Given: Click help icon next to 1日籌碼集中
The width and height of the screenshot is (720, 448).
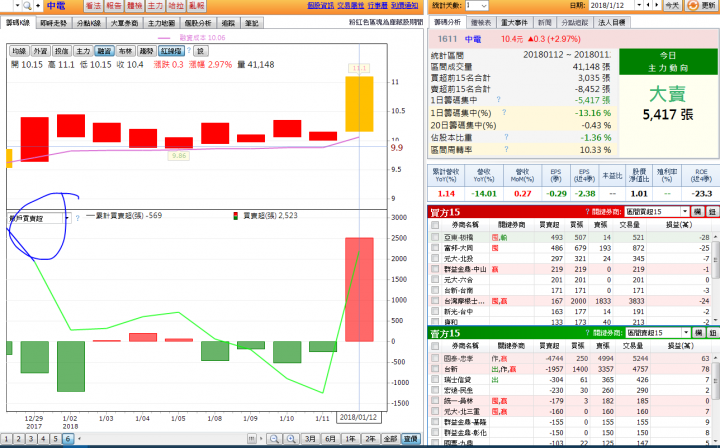Looking at the screenshot, I should (x=498, y=100).
